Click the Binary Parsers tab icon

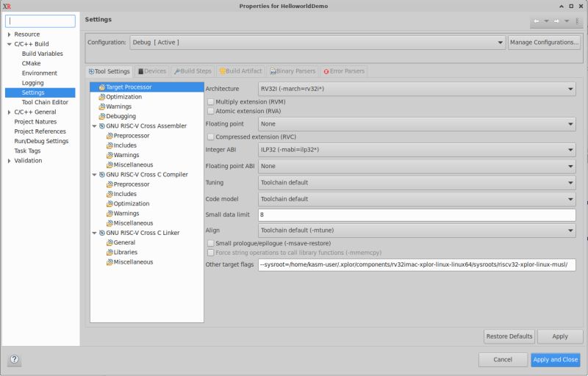[273, 71]
